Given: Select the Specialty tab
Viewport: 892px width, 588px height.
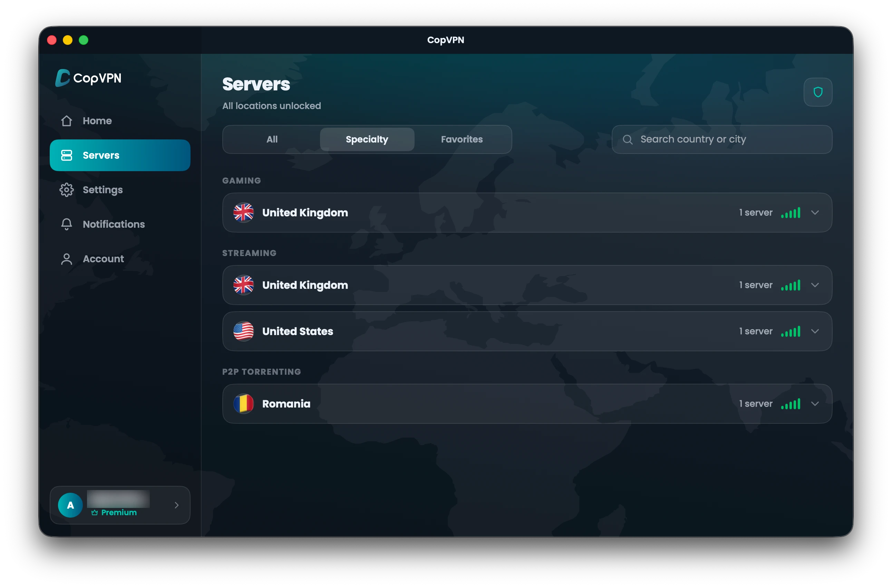Looking at the screenshot, I should [367, 139].
